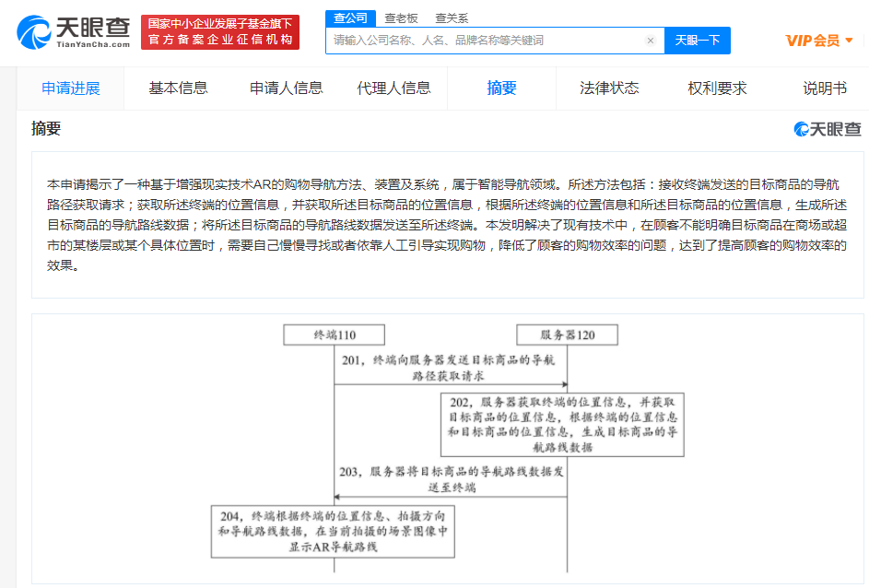Click the patent flowchart image
The image size is (869, 588).
[x=448, y=448]
